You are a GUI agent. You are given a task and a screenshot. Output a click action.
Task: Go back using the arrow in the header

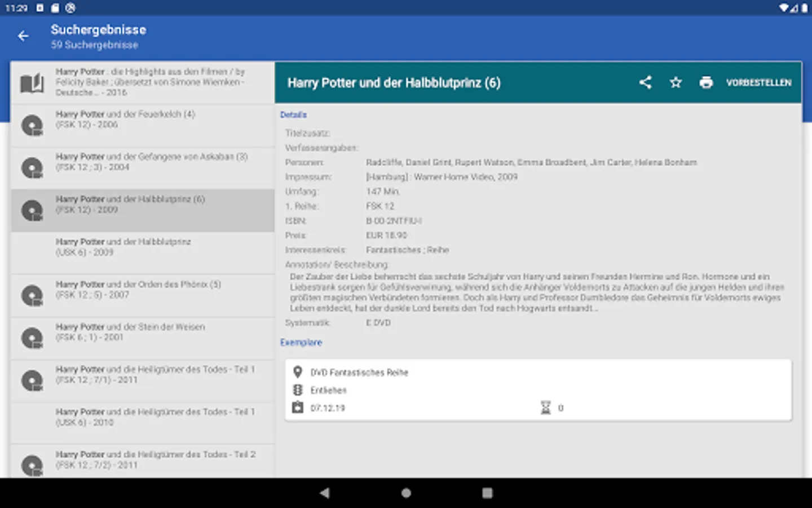click(23, 36)
